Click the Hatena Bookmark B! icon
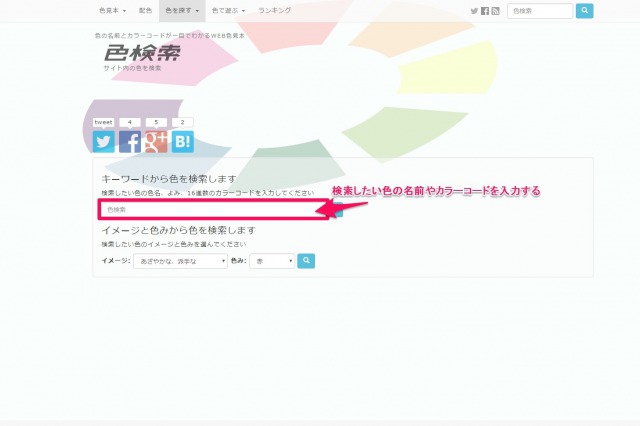Viewport: 640px width, 426px height. (182, 142)
